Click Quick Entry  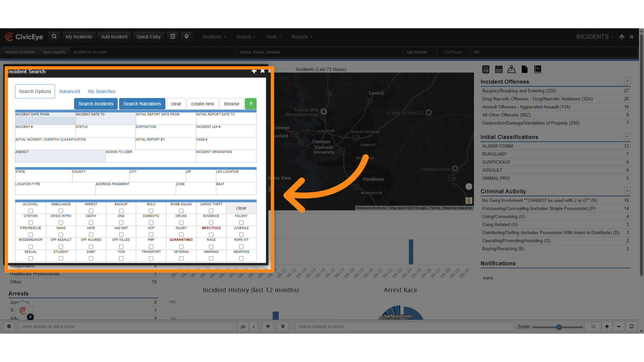tap(148, 37)
